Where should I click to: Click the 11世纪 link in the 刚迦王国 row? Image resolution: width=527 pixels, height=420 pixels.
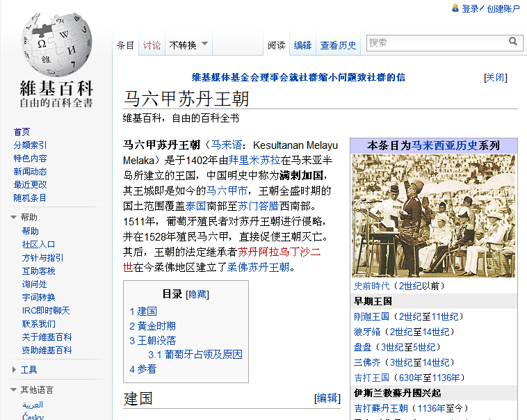pyautogui.click(x=445, y=317)
